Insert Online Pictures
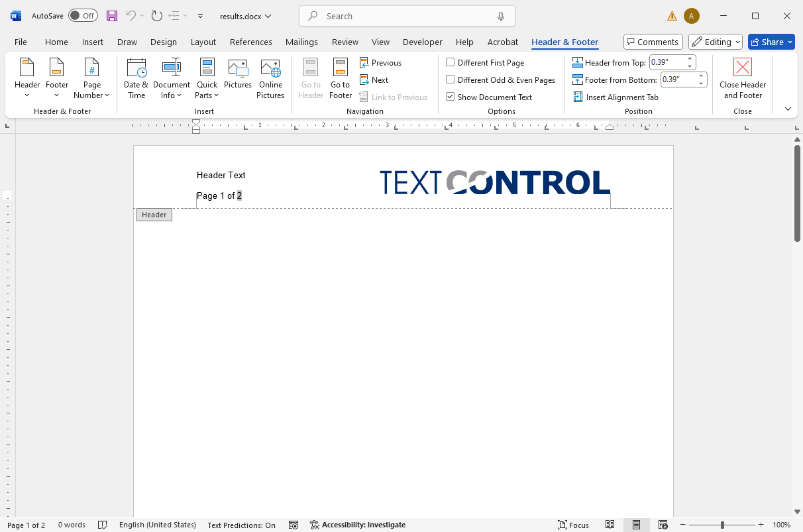 pos(270,78)
